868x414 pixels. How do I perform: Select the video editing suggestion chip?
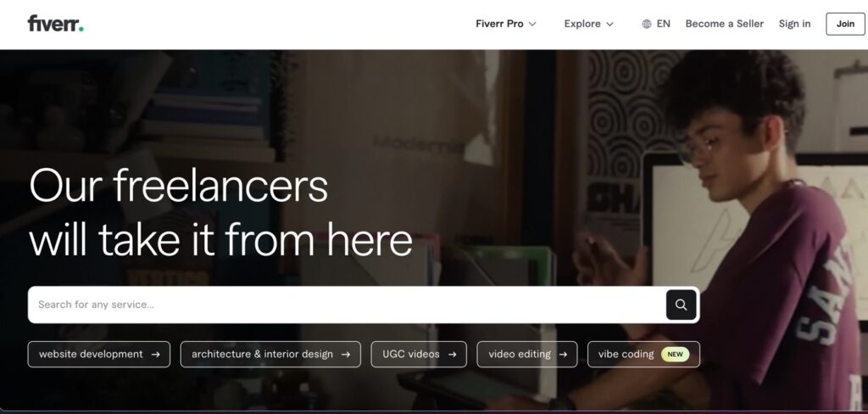pos(527,354)
